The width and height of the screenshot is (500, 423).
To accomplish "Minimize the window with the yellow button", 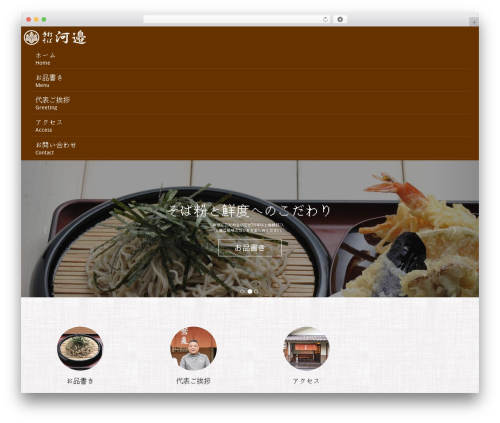I will click(36, 19).
